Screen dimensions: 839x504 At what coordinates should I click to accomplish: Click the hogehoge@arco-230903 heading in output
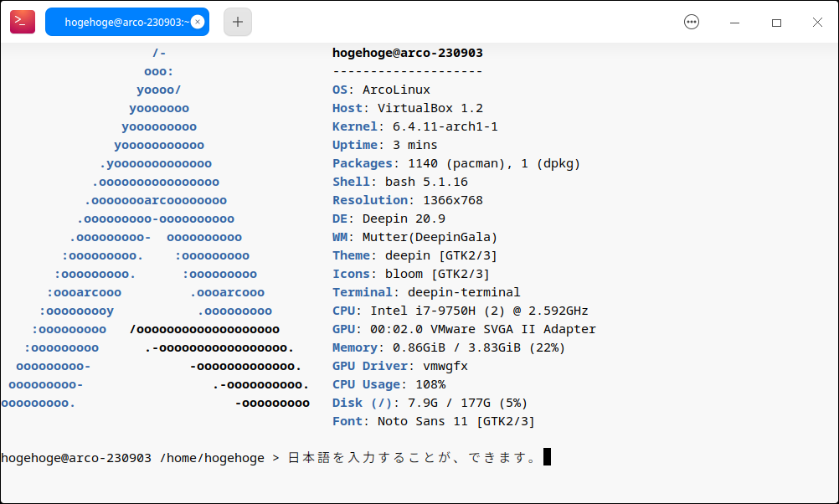pyautogui.click(x=408, y=53)
